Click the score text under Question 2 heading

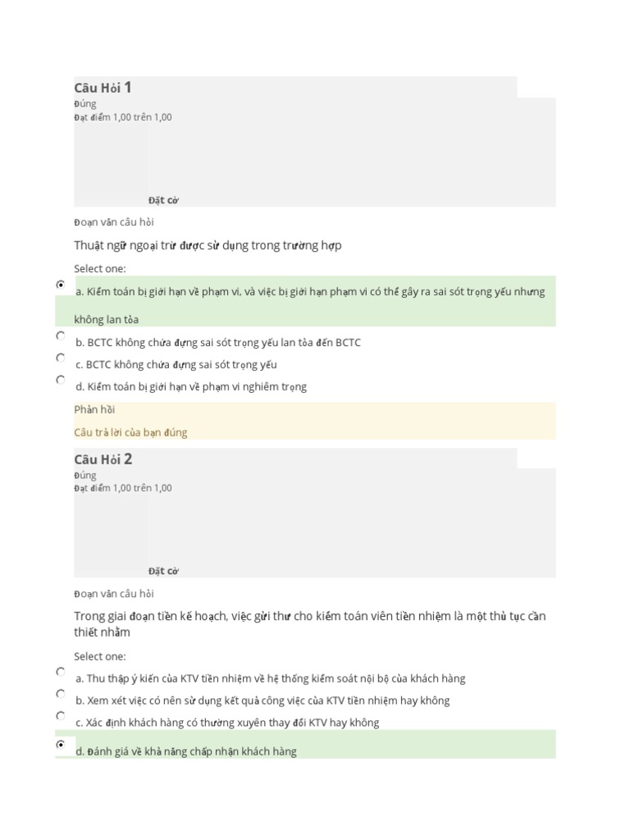tap(123, 488)
